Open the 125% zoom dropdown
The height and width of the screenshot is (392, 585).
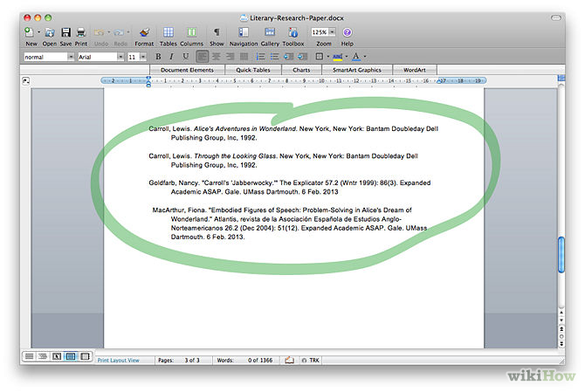pyautogui.click(x=323, y=31)
